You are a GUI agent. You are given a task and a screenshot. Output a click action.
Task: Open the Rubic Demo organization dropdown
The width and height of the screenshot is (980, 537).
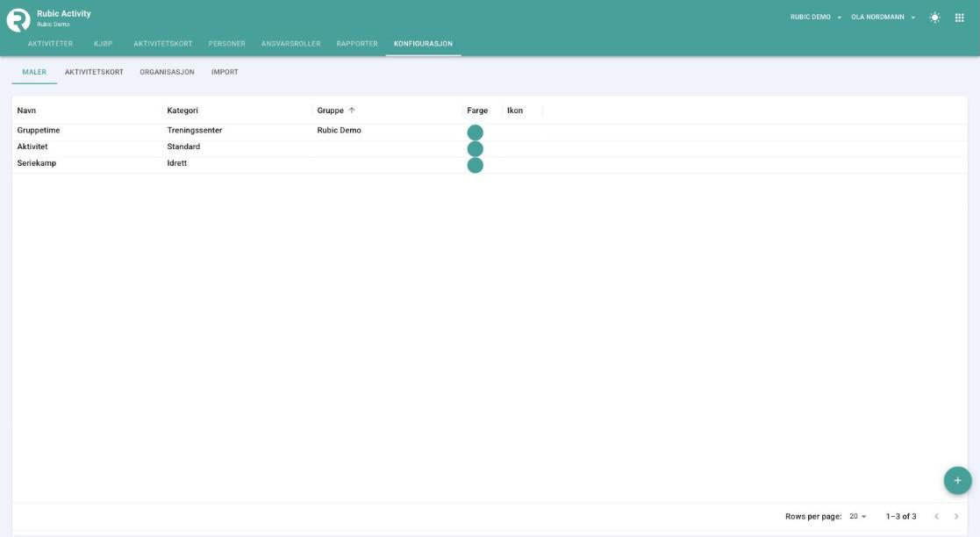(x=816, y=18)
